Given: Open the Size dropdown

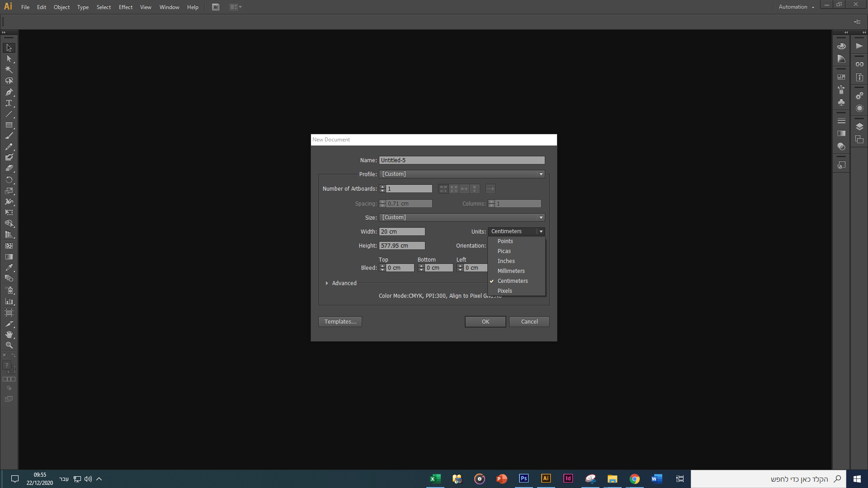Looking at the screenshot, I should click(x=462, y=217).
